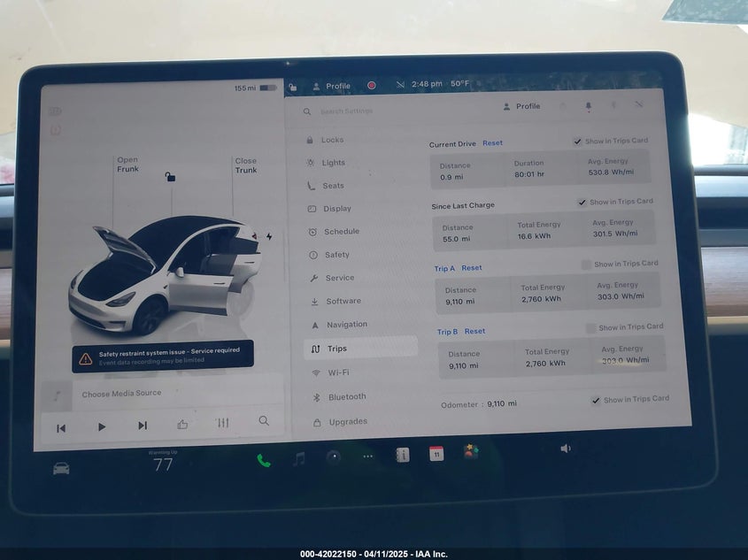This screenshot has height=560, width=748.
Task: Reset the Trip B counter
Action: tap(474, 332)
